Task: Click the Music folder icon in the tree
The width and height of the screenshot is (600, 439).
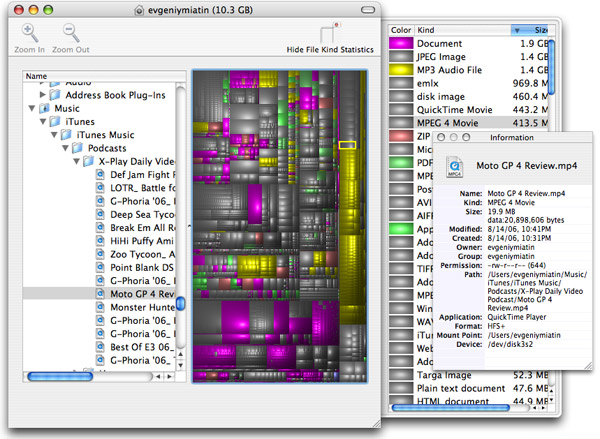Action: (x=46, y=108)
